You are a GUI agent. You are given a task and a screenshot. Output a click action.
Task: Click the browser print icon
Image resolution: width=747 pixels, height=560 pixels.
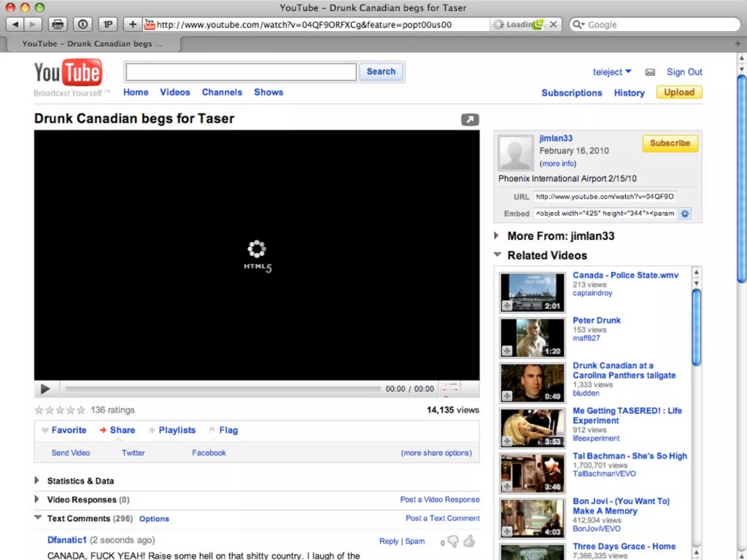tap(58, 24)
